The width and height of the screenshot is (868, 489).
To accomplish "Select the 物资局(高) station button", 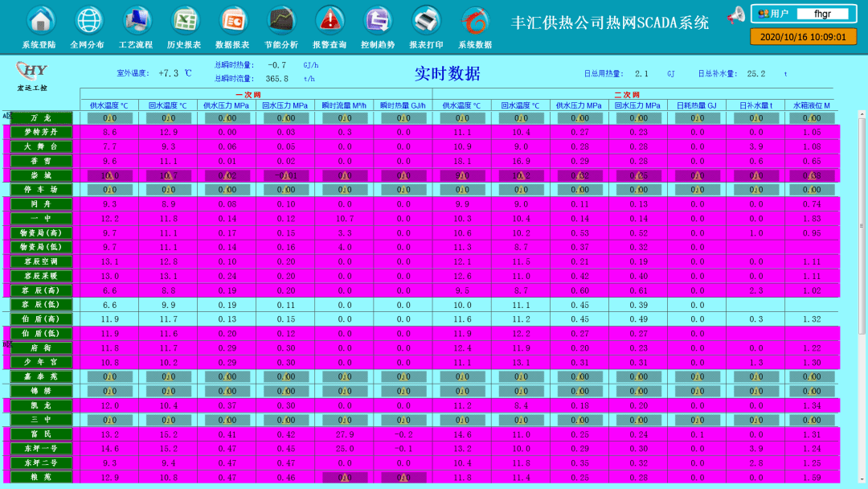I will click(x=42, y=232).
